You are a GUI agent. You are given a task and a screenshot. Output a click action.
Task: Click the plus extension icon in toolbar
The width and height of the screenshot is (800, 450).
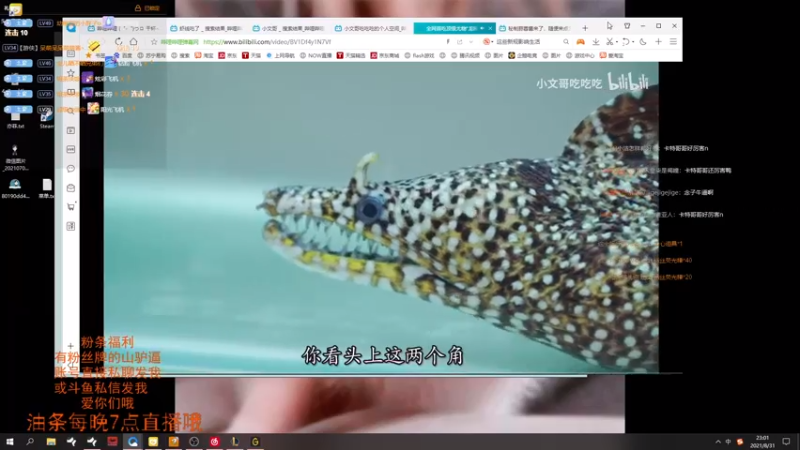coord(658,42)
